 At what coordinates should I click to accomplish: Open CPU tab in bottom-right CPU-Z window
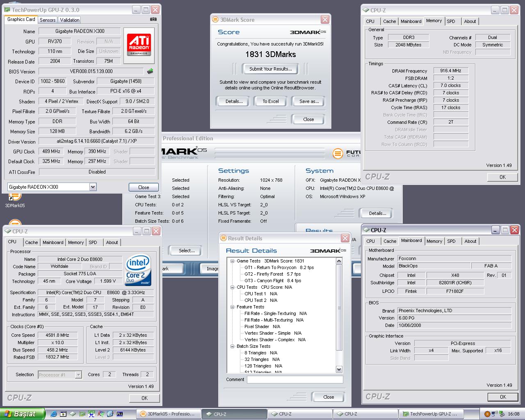(x=371, y=241)
